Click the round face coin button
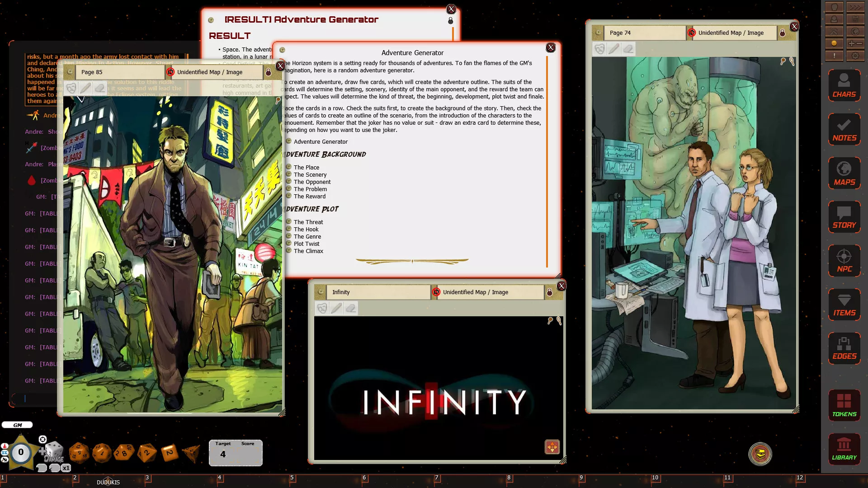Viewport: 868px width, 488px height. tap(855, 32)
